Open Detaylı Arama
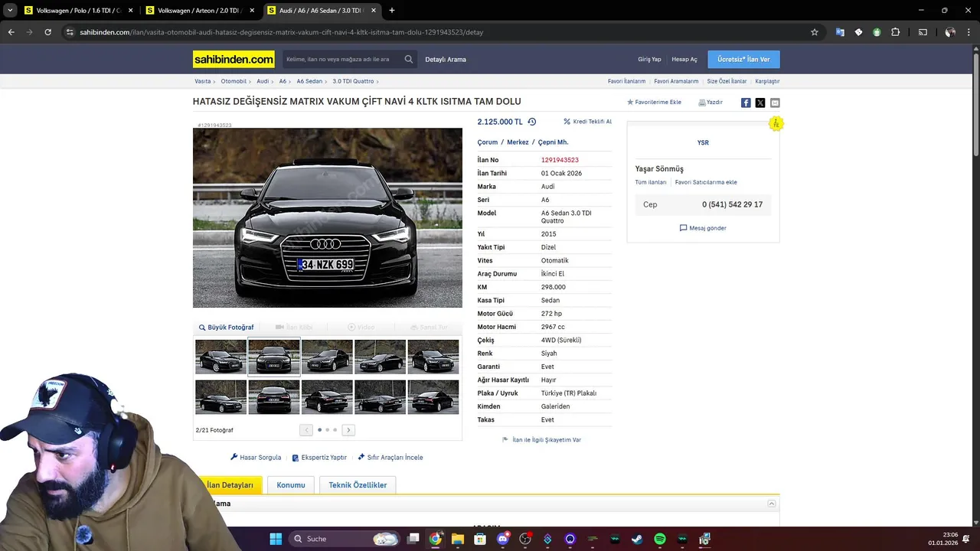Viewport: 980px width, 551px height. coord(446,59)
